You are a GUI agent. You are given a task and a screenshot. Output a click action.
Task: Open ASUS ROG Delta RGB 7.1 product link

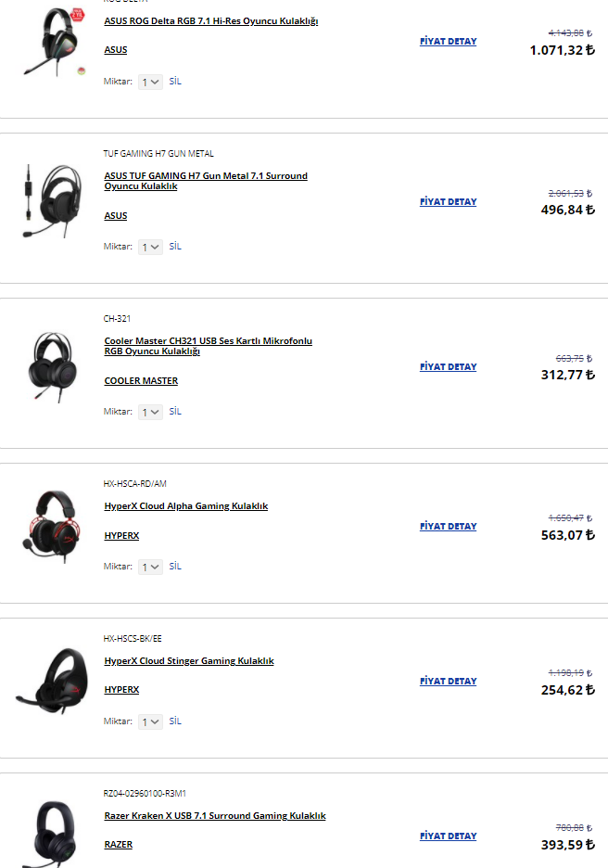210,21
